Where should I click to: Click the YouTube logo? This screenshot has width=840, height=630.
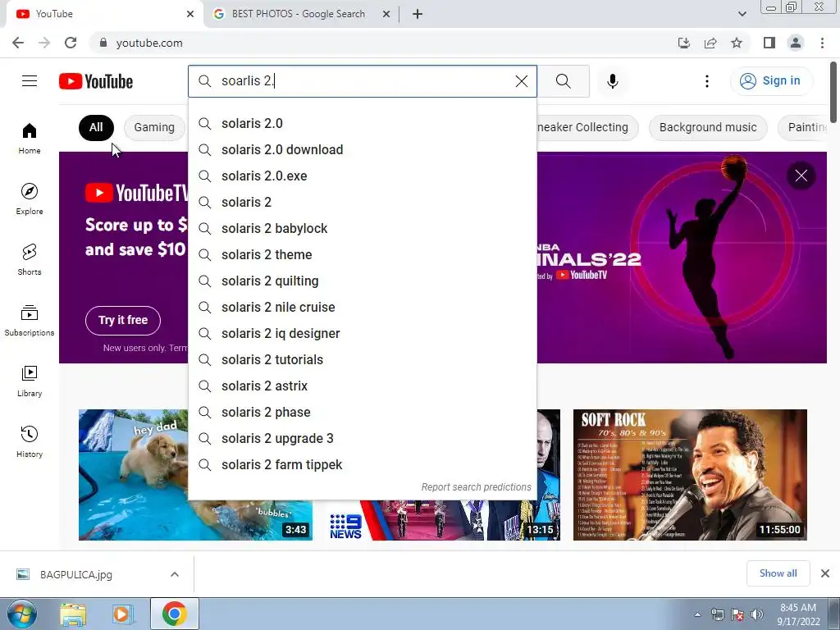tap(96, 81)
